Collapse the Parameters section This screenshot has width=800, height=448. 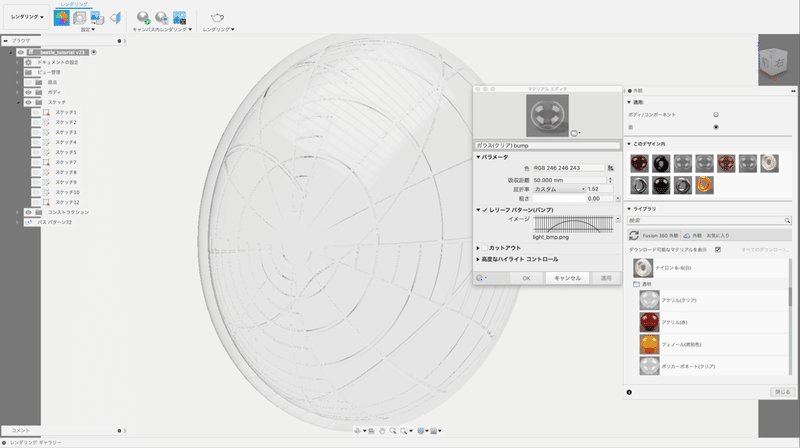478,157
